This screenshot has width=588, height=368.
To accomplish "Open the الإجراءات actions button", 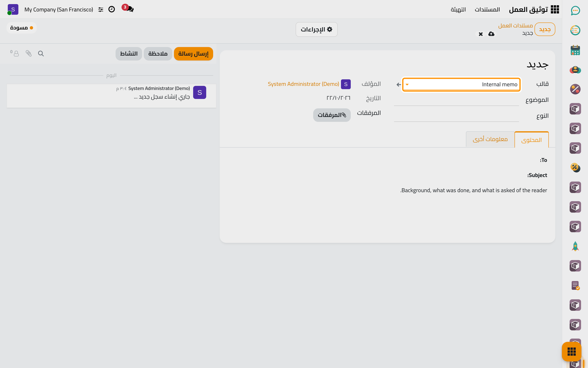I will point(316,29).
